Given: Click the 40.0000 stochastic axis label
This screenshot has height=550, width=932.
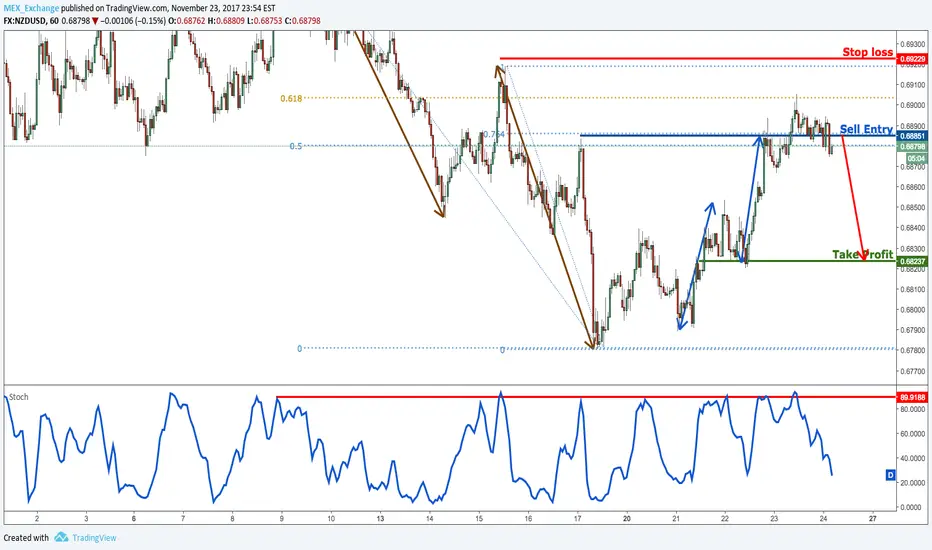Looking at the screenshot, I should click(x=912, y=458).
